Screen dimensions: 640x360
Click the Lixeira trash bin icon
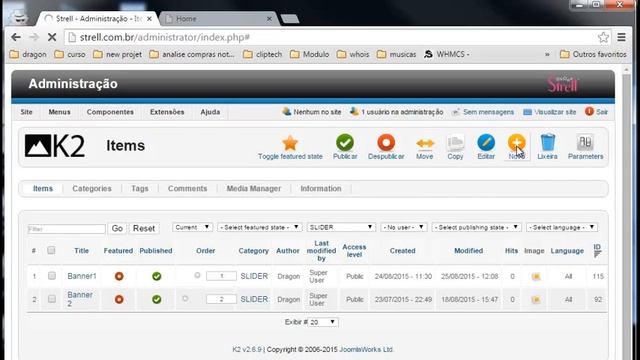pos(547,142)
